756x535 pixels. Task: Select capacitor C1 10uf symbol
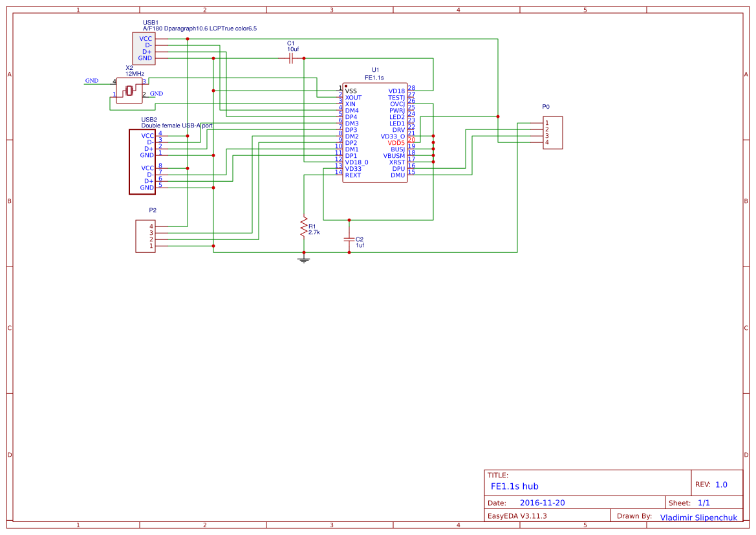[290, 57]
